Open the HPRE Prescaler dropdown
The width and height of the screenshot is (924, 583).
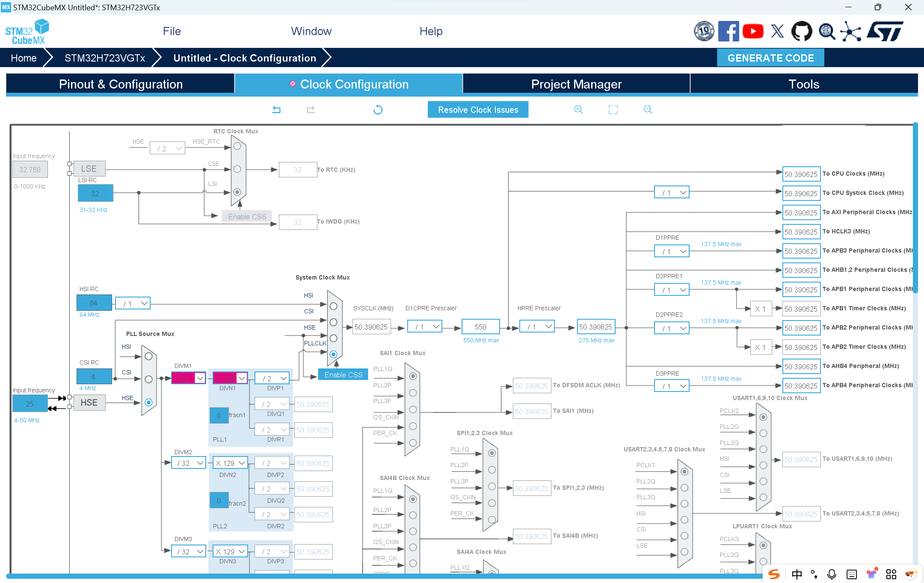(537, 327)
